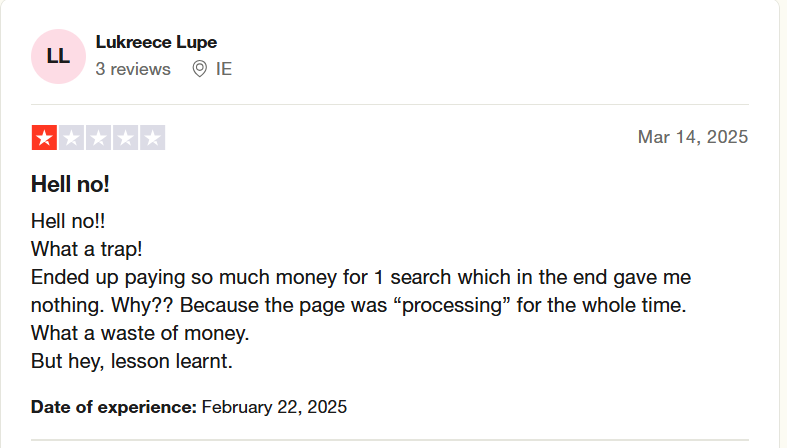787x448 pixels.
Task: Click the fifth gray rating star
Action: (153, 137)
